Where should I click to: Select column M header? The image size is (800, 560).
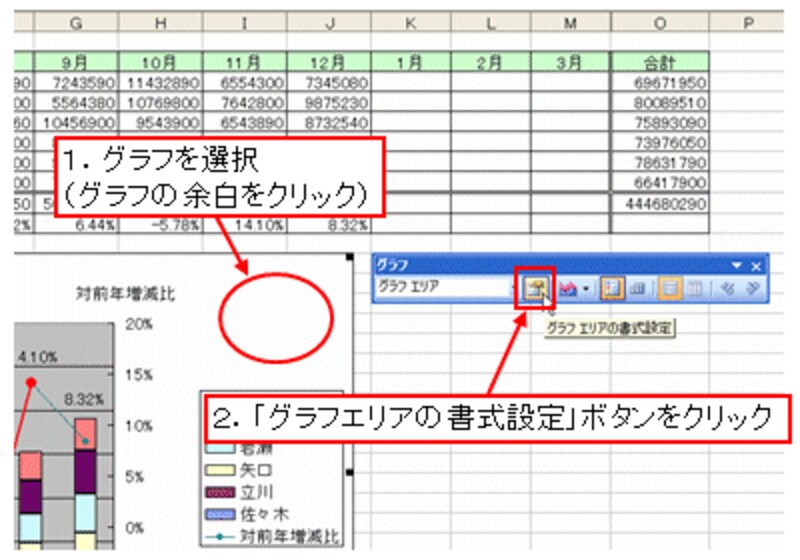[570, 23]
